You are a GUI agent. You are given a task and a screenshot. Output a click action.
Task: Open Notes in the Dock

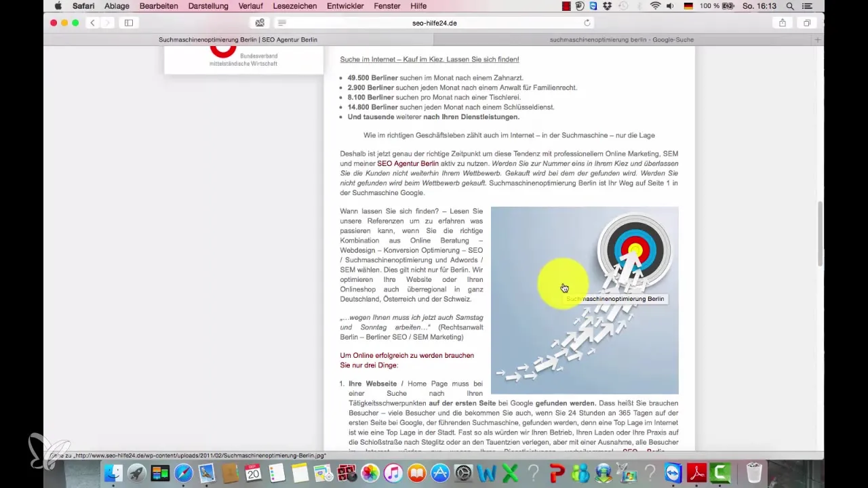click(x=300, y=473)
